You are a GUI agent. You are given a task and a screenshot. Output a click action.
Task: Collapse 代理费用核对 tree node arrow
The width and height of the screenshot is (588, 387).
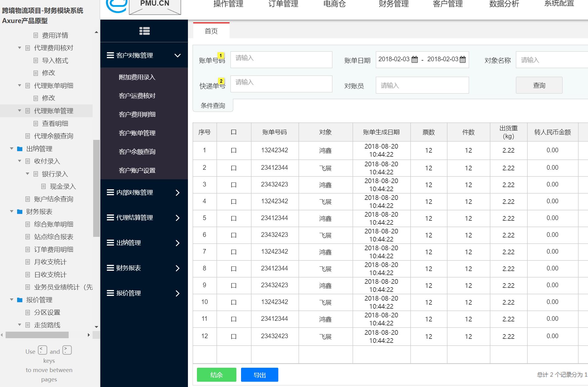click(x=20, y=48)
